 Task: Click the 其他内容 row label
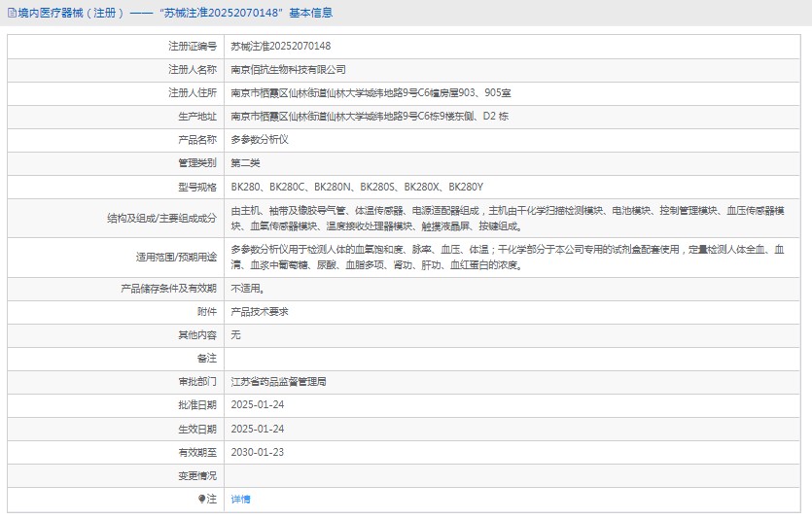[x=197, y=334]
